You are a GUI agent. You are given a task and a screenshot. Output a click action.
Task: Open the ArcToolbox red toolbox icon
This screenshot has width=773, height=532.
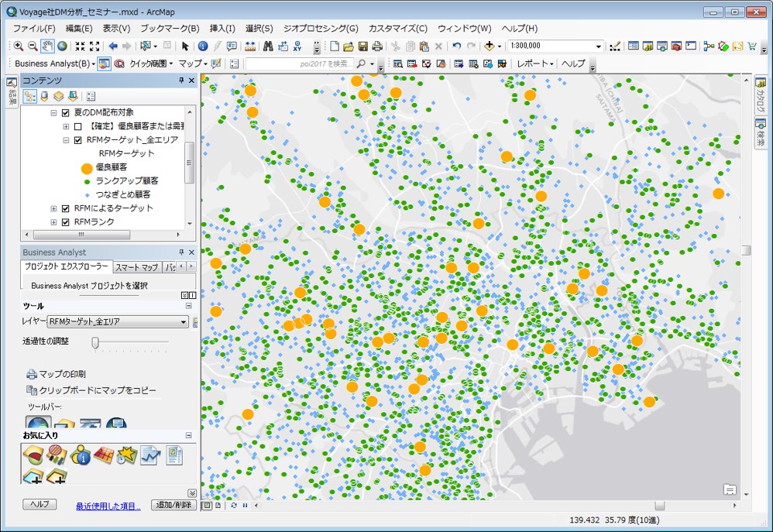point(676,46)
